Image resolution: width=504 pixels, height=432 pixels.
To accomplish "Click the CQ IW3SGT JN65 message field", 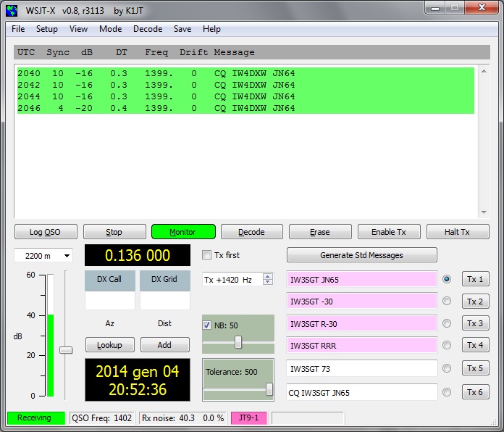I will pos(362,392).
